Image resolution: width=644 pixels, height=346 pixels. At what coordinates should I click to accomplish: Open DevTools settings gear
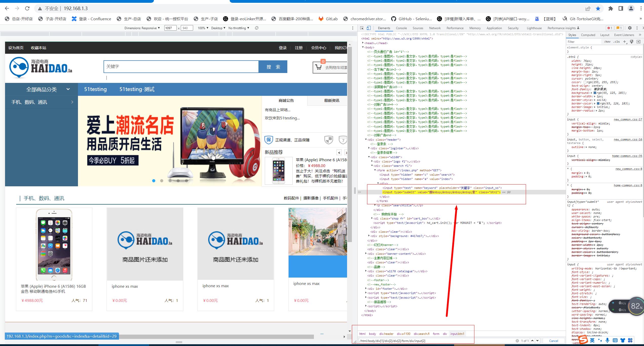(630, 28)
